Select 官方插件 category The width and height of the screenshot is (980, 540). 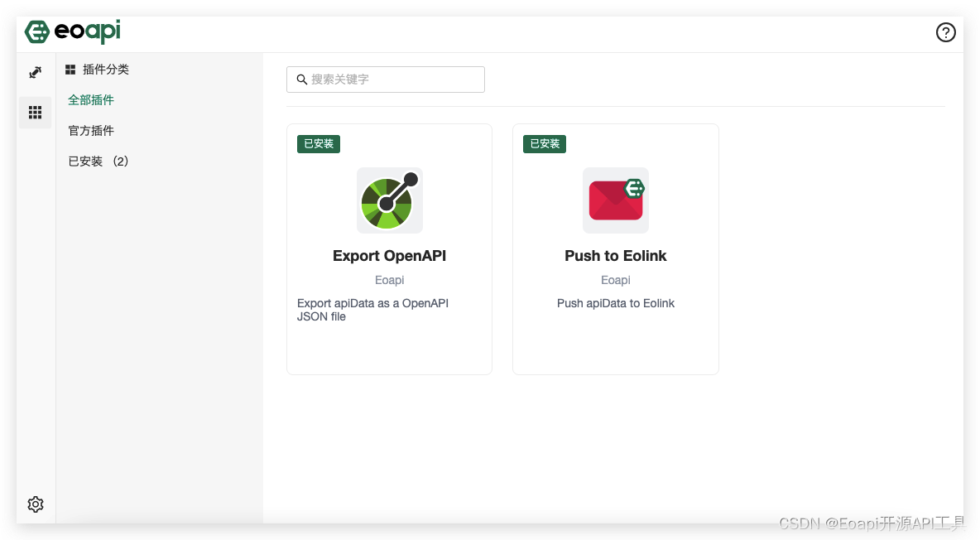[91, 131]
